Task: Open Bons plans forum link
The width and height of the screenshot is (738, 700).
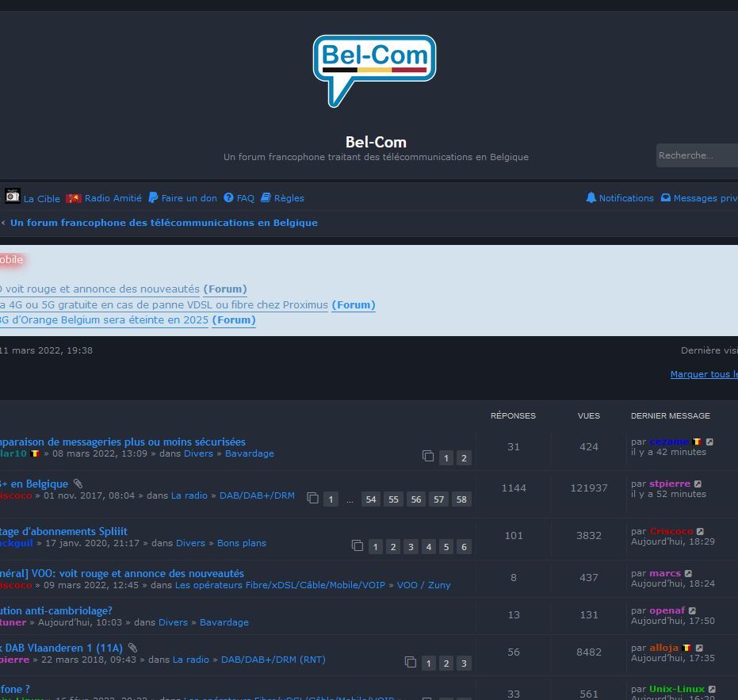Action: point(242,543)
